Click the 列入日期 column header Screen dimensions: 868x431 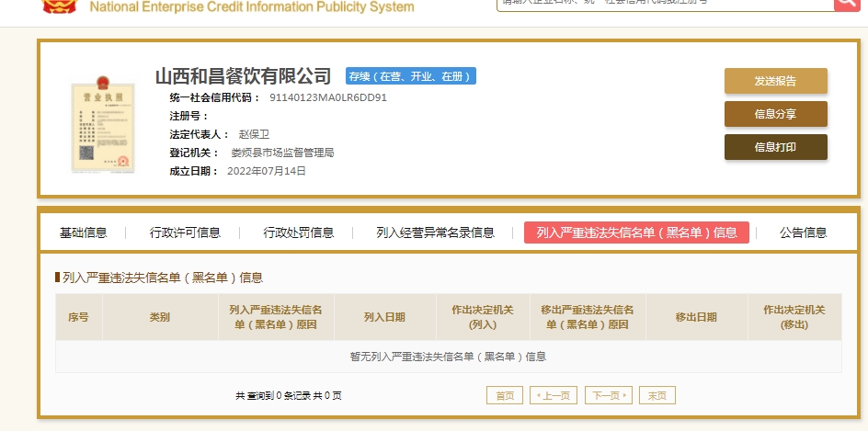(x=384, y=317)
